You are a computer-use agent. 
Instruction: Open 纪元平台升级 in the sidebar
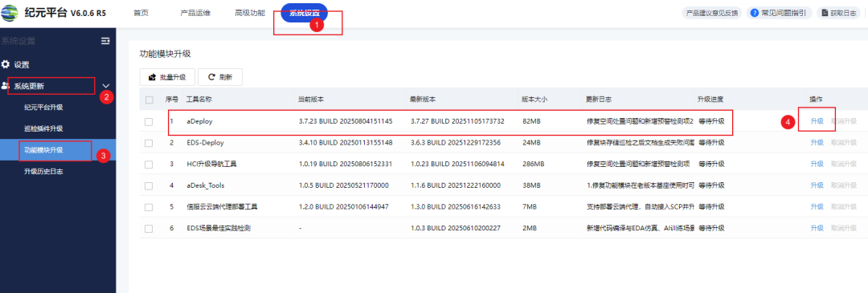pos(43,108)
